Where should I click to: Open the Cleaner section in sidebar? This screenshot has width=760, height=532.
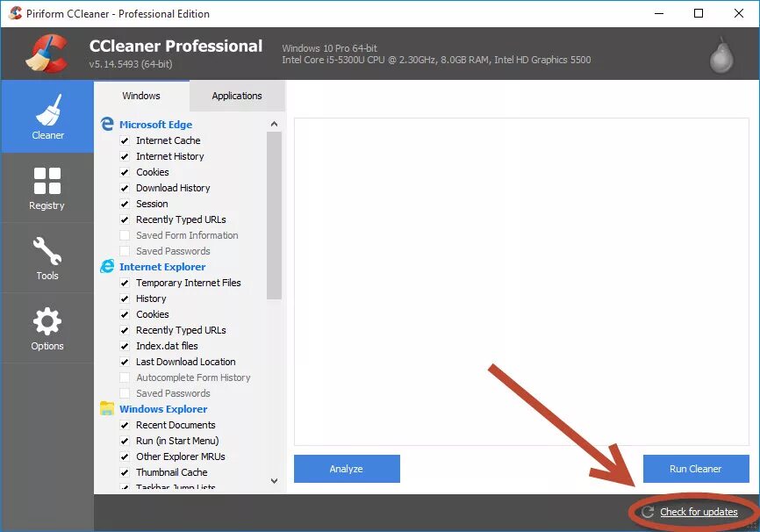(47, 117)
